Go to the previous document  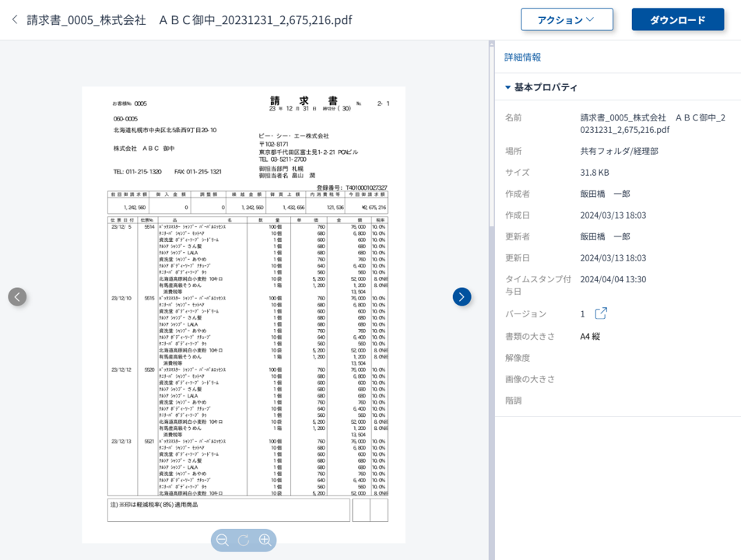click(17, 296)
